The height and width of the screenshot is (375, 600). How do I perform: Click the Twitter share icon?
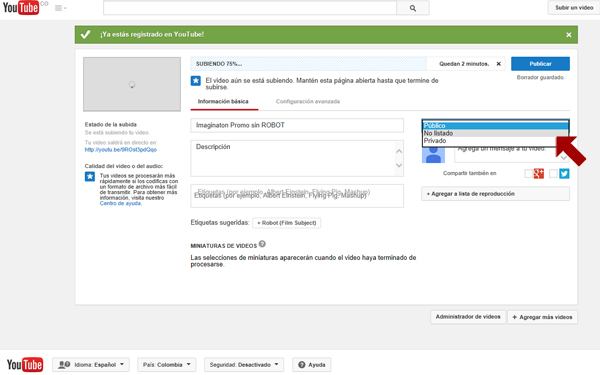click(x=564, y=174)
